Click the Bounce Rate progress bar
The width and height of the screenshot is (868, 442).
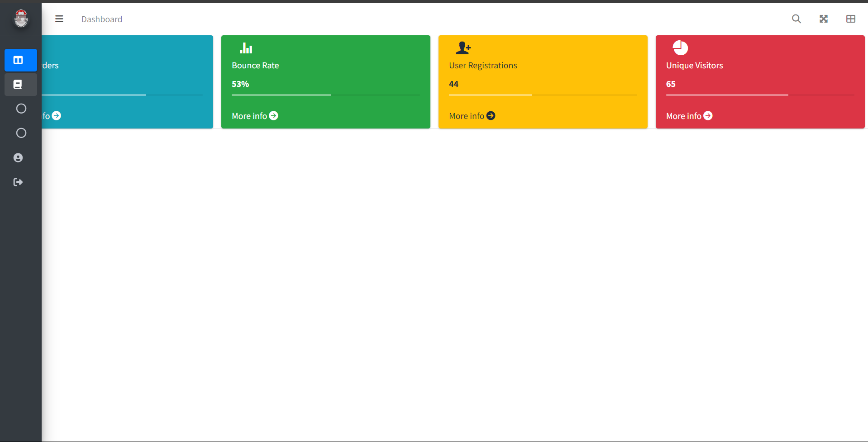point(325,95)
